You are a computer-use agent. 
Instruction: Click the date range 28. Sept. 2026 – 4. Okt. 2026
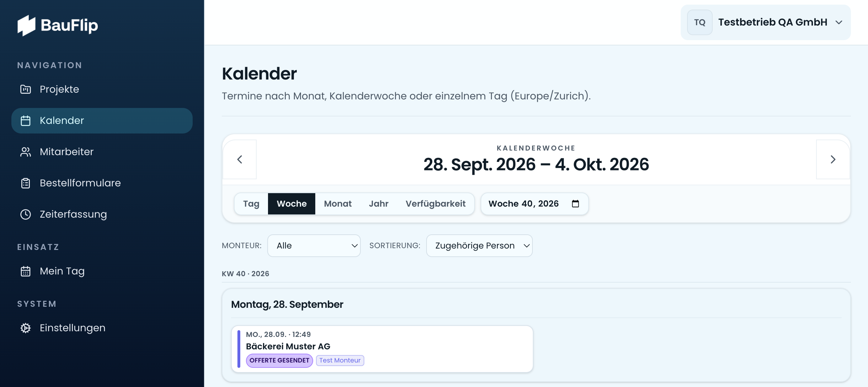(x=536, y=165)
